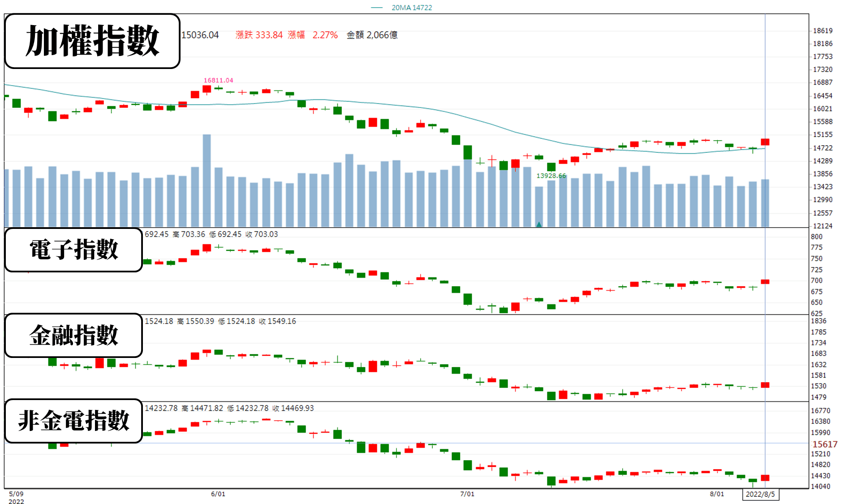Click the 電子指數 panel label
Screen dimensions: 844x504
click(x=74, y=250)
